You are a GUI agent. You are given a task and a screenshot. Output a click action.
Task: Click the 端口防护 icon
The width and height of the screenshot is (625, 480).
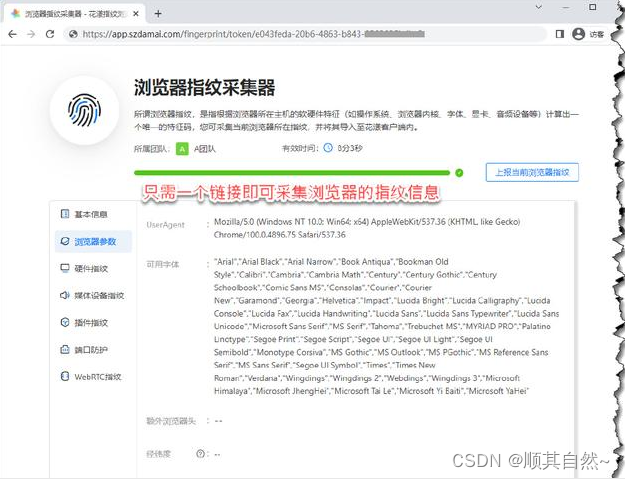[x=65, y=349]
